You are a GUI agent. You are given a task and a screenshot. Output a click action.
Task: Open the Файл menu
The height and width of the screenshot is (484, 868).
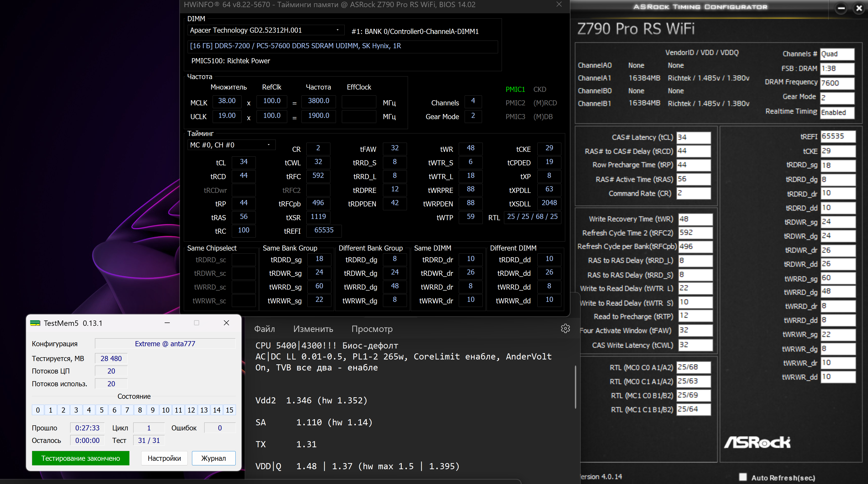click(x=264, y=329)
